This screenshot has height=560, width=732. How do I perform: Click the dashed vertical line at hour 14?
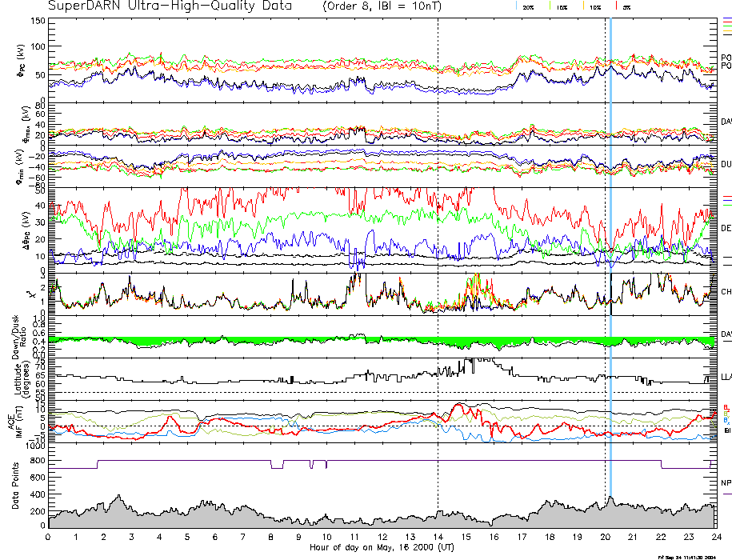click(x=438, y=240)
